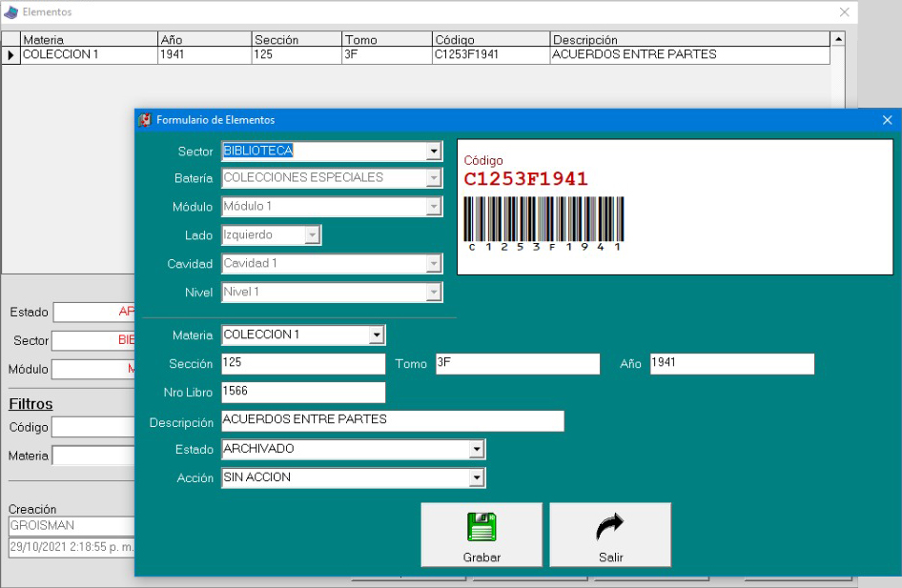Image resolution: width=902 pixels, height=588 pixels.
Task: Expand the Batería combo box
Action: click(x=434, y=178)
